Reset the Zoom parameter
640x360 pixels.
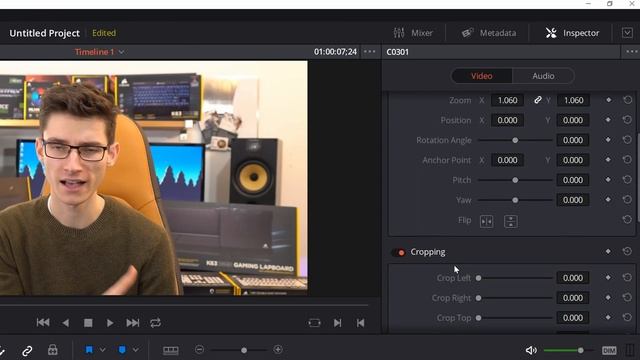(x=627, y=100)
